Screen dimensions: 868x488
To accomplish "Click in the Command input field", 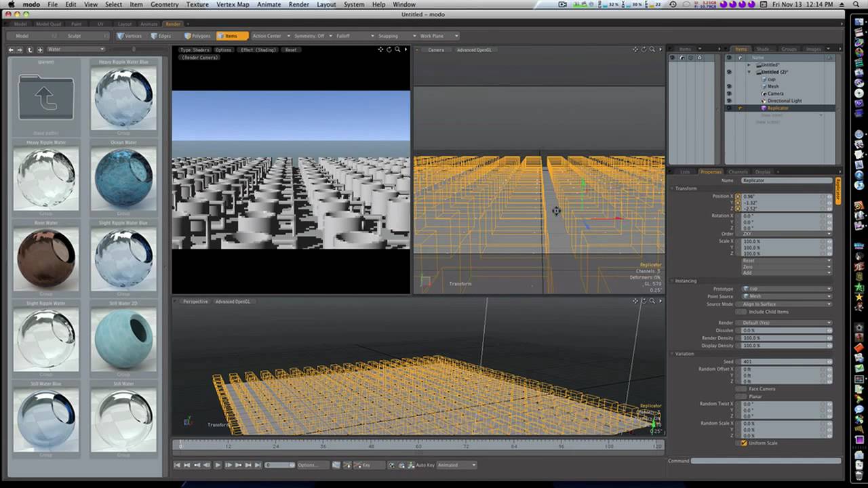I will 766,461.
